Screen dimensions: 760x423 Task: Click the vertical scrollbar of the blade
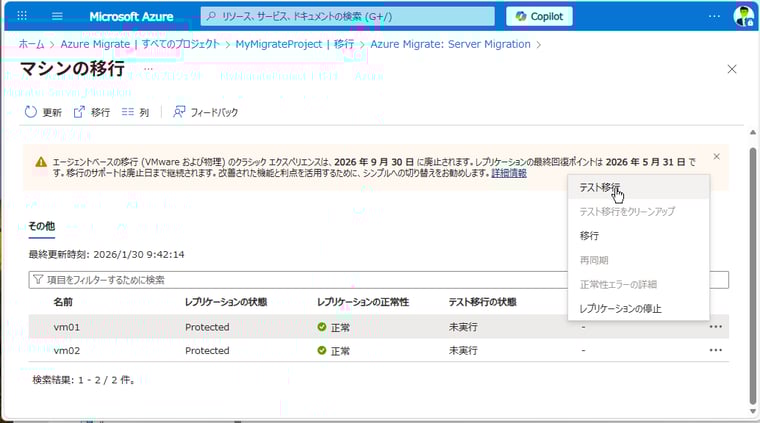(x=753, y=275)
